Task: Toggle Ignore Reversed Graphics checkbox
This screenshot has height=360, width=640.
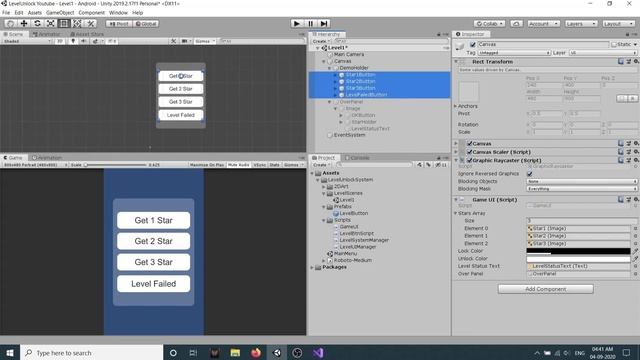Action: point(530,173)
